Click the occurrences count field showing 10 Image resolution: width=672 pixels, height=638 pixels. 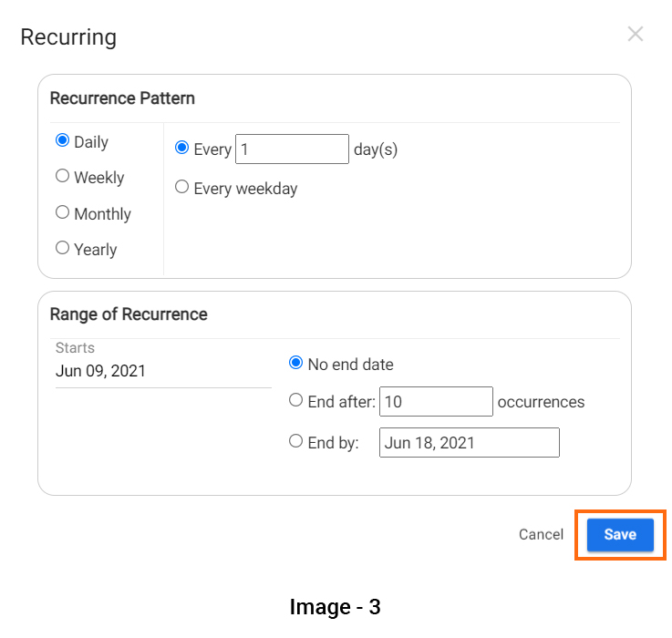pos(436,401)
